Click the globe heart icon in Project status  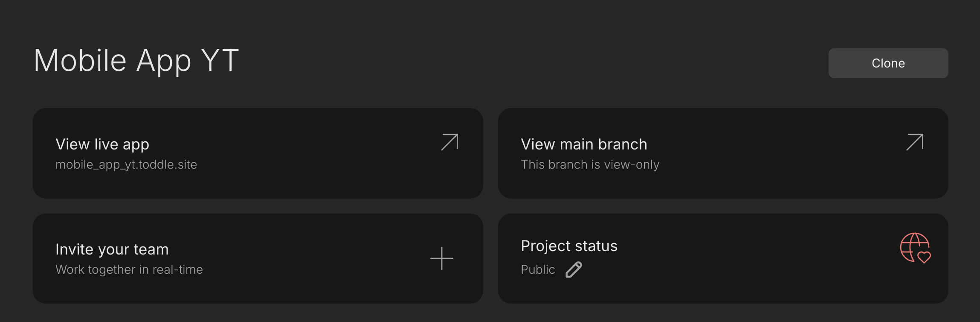(915, 248)
